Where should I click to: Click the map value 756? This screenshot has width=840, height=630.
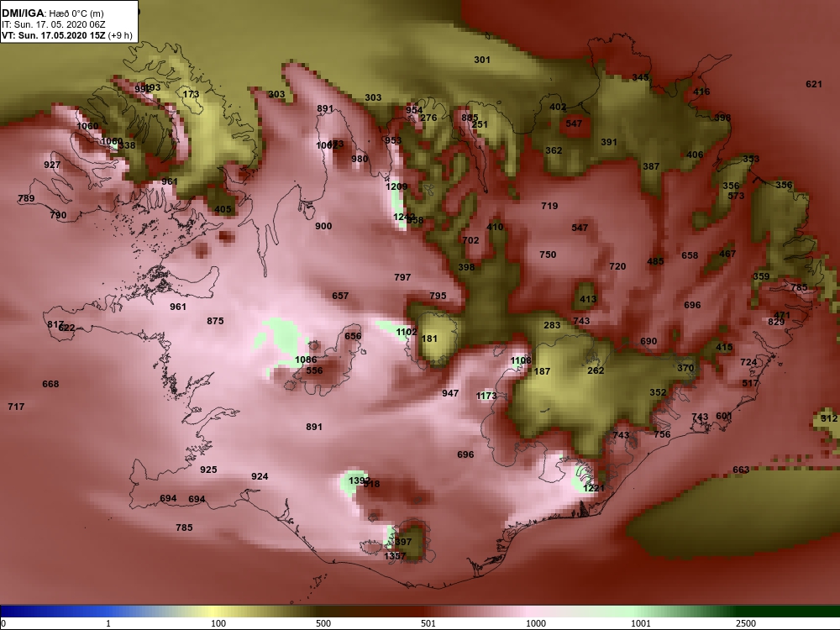coord(662,434)
